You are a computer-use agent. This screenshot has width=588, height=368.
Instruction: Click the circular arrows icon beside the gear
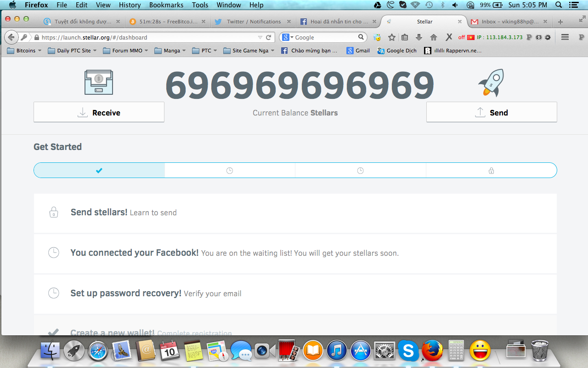pyautogui.click(x=538, y=37)
